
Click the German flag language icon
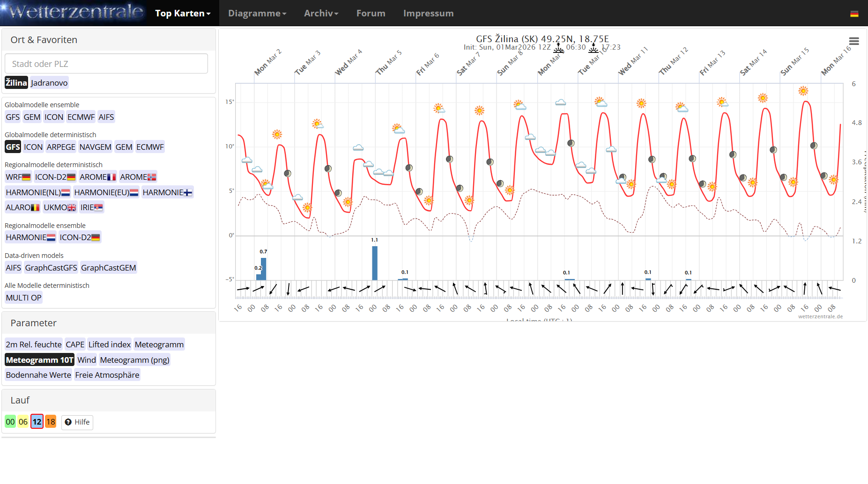coord(854,14)
